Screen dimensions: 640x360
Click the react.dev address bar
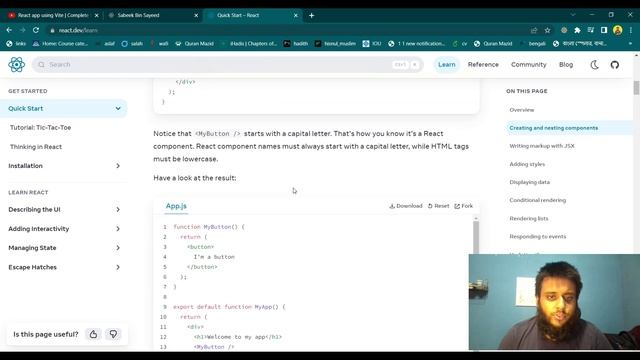click(x=286, y=30)
